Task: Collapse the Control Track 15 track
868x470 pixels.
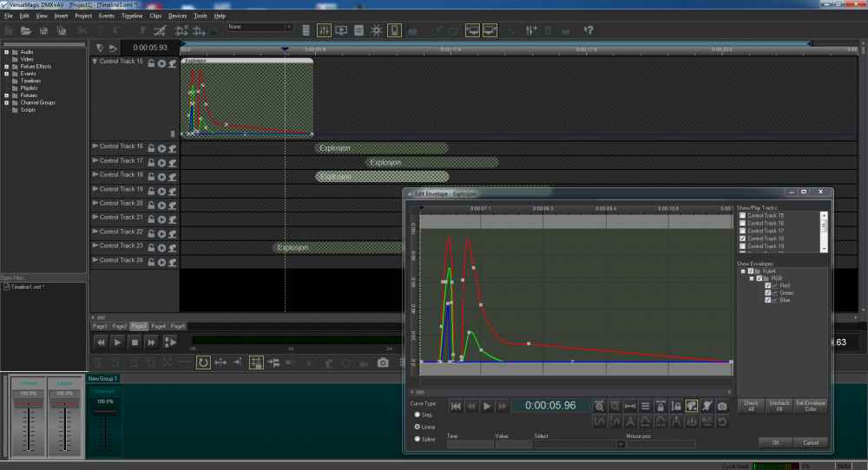Action: tap(95, 62)
